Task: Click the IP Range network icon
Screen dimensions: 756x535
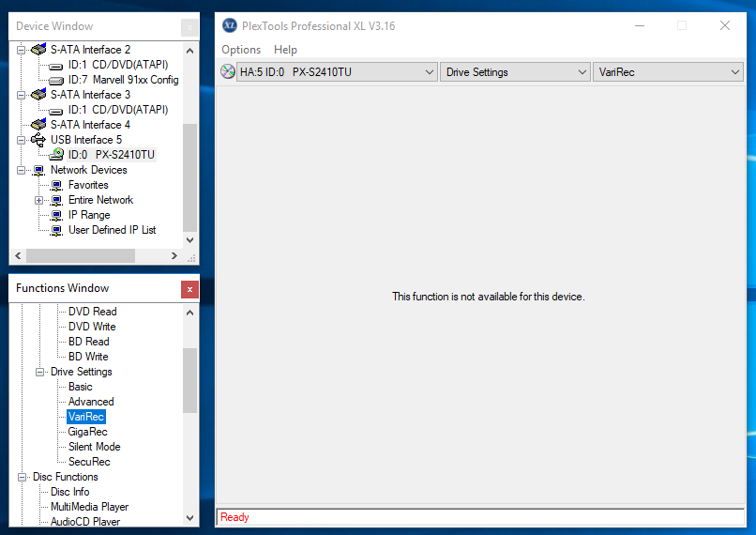Action: point(56,215)
